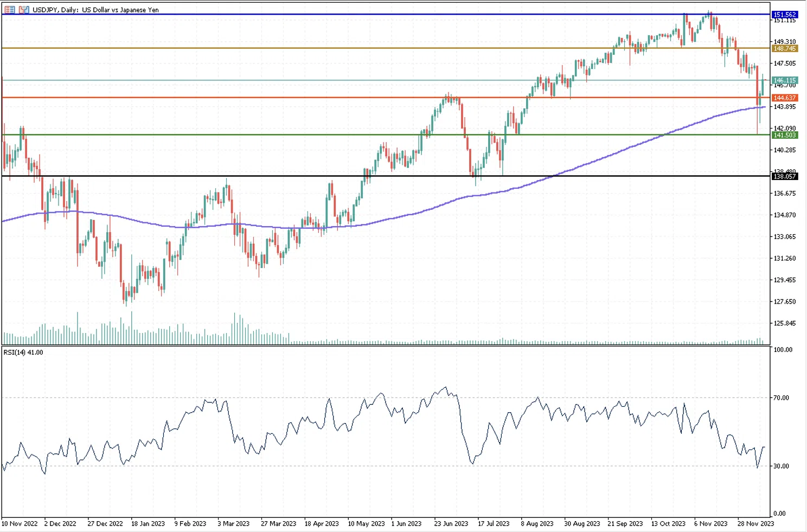Click the 10 Nov 2022 date label
The image size is (807, 532).
click(x=20, y=524)
